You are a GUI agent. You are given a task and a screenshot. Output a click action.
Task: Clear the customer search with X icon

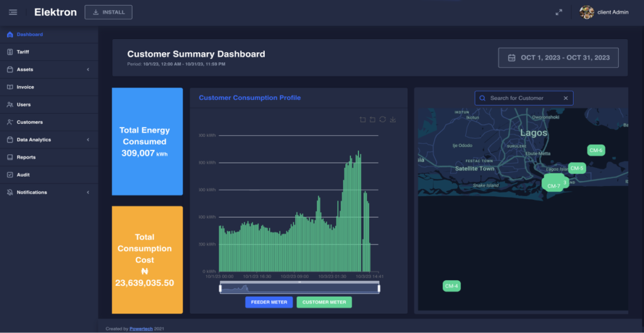click(565, 98)
